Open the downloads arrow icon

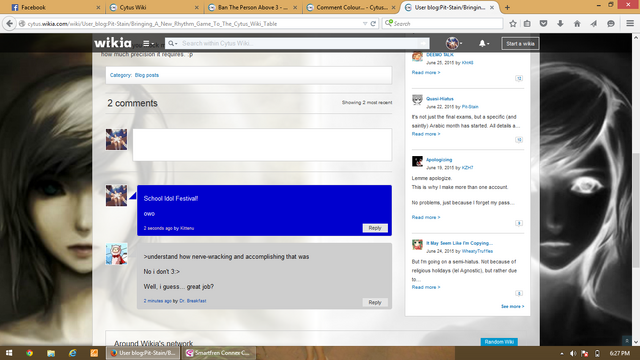[560, 24]
